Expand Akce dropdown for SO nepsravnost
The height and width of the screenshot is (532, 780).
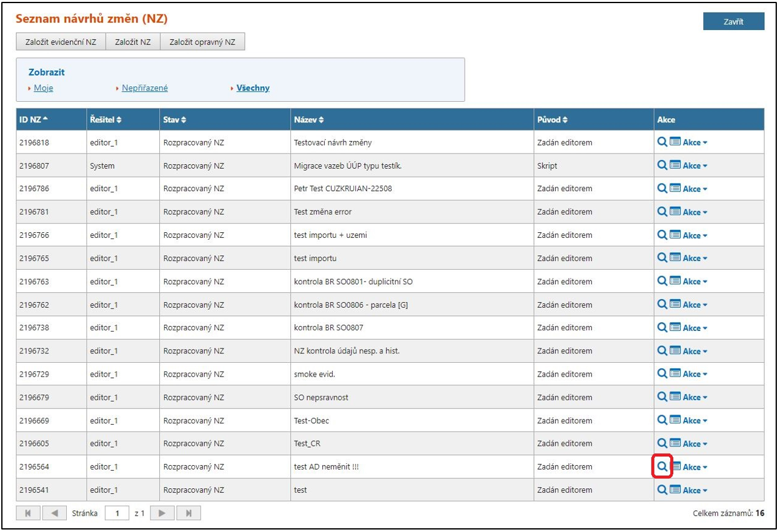tap(694, 397)
